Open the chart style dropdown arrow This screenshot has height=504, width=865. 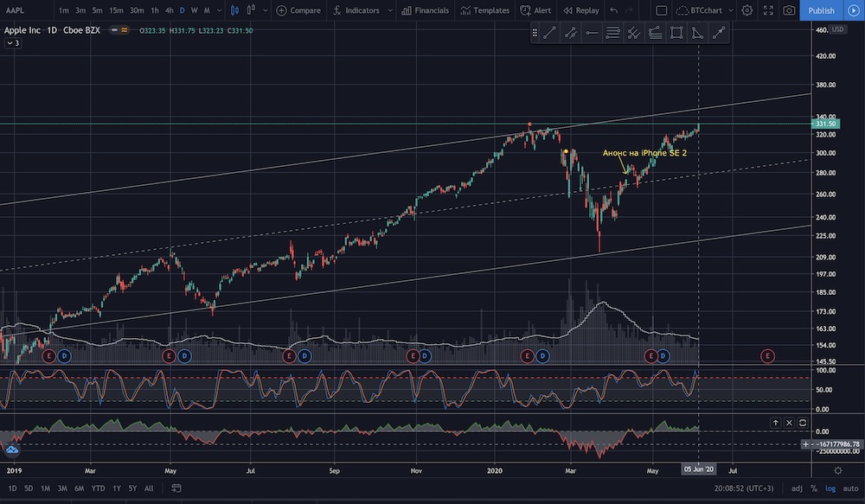click(x=266, y=10)
